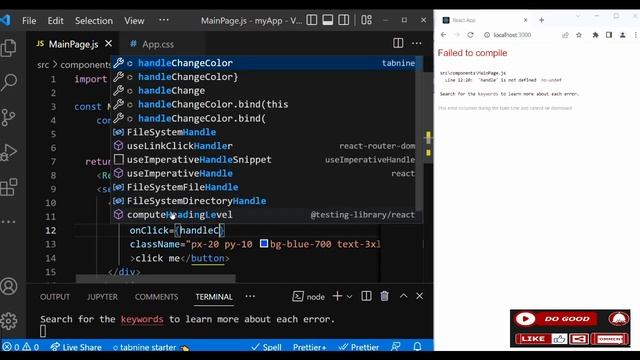The image size is (640, 360).
Task: Open the Explorer view in activity bar
Action: (x=9, y=48)
